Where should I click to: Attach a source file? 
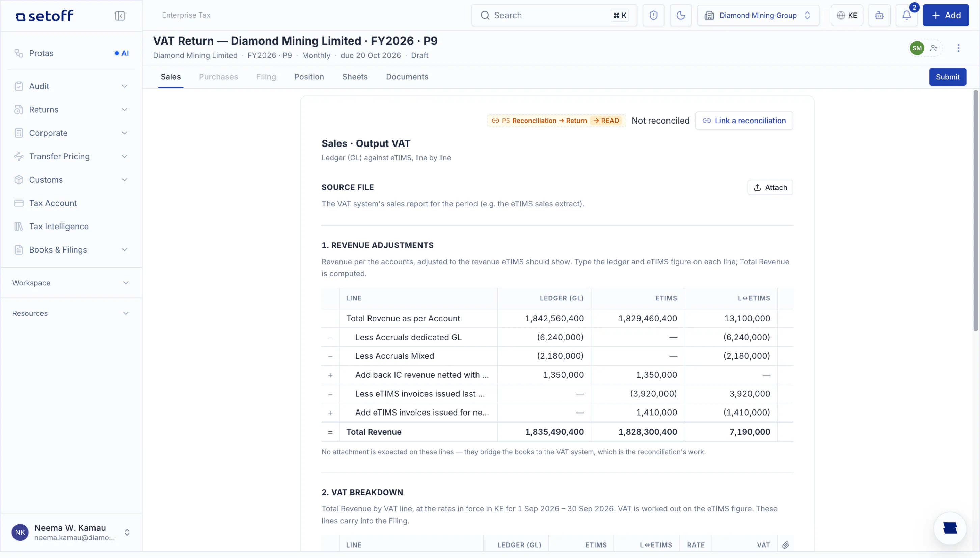tap(770, 187)
